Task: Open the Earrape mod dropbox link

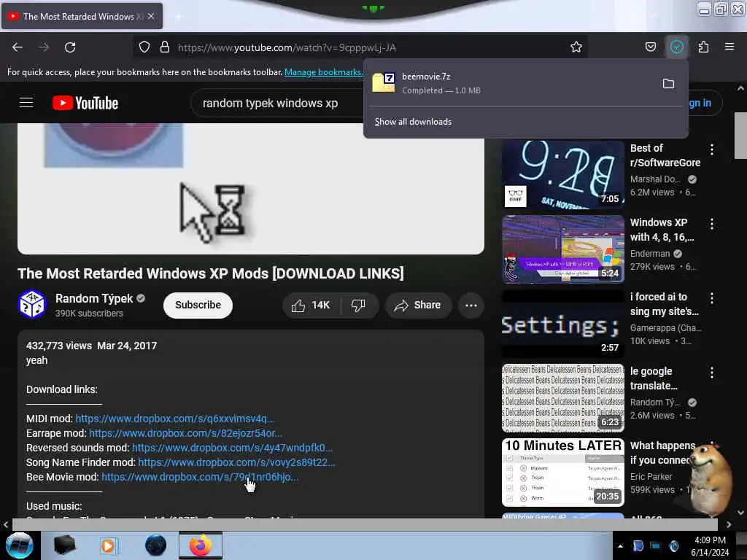Action: [186, 433]
